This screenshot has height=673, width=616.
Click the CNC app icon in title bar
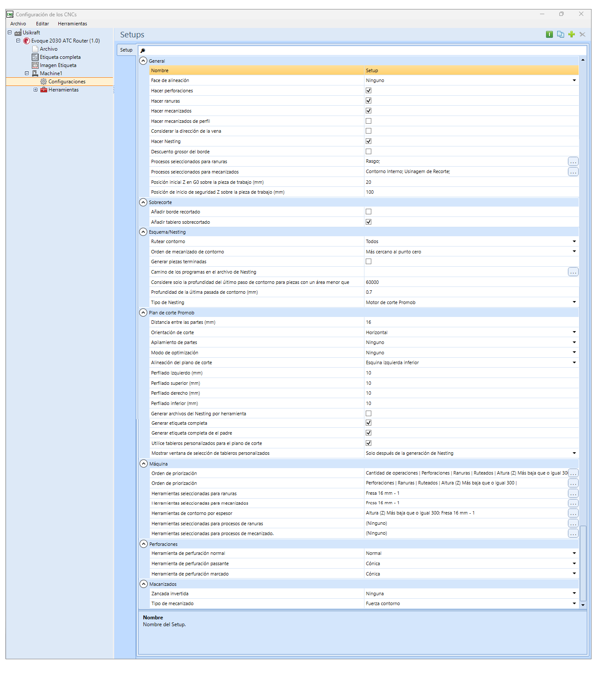pyautogui.click(x=10, y=14)
